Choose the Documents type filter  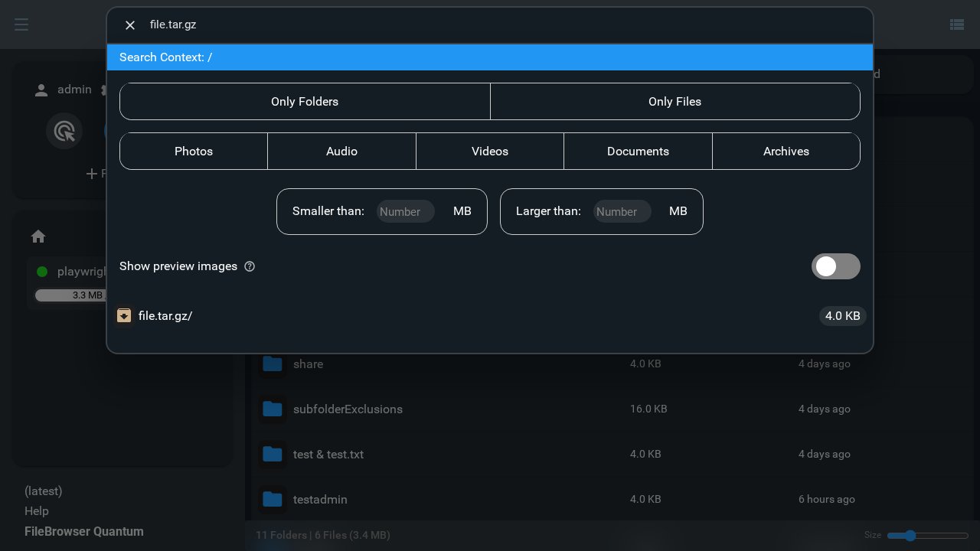pyautogui.click(x=638, y=152)
